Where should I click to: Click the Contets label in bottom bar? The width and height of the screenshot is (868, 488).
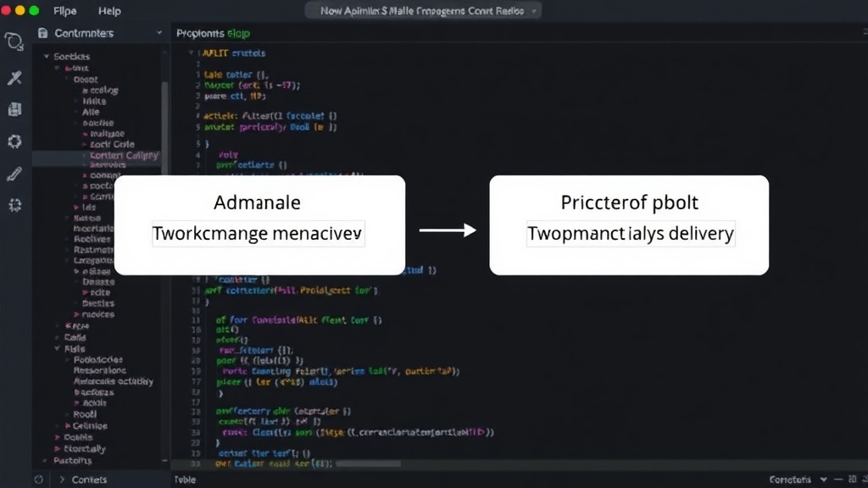pyautogui.click(x=89, y=480)
